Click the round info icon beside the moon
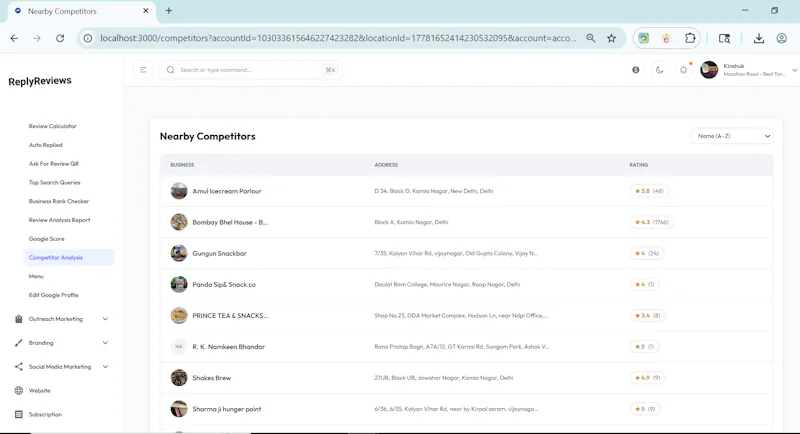This screenshot has height=434, width=800. pyautogui.click(x=636, y=70)
